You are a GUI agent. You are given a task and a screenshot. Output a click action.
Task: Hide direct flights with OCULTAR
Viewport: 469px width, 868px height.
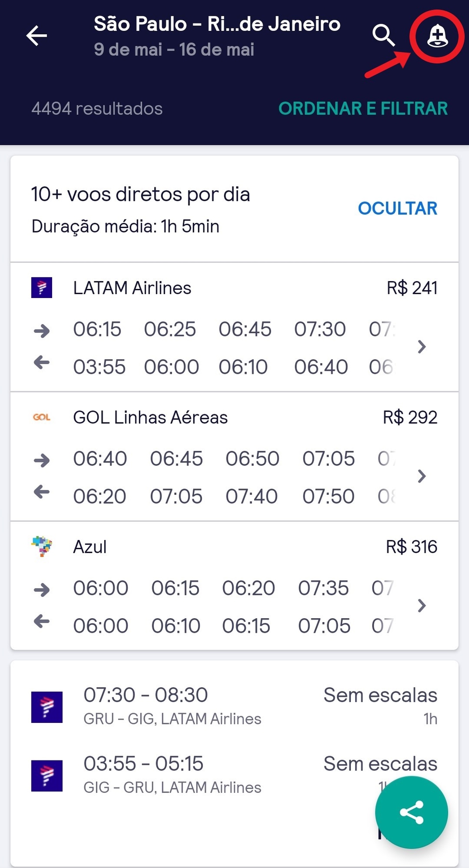pos(398,208)
